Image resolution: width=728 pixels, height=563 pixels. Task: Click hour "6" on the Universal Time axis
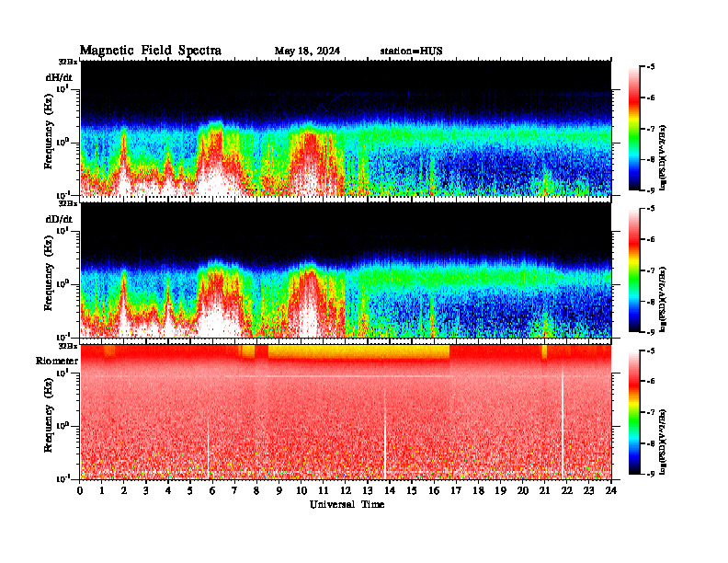click(x=212, y=490)
